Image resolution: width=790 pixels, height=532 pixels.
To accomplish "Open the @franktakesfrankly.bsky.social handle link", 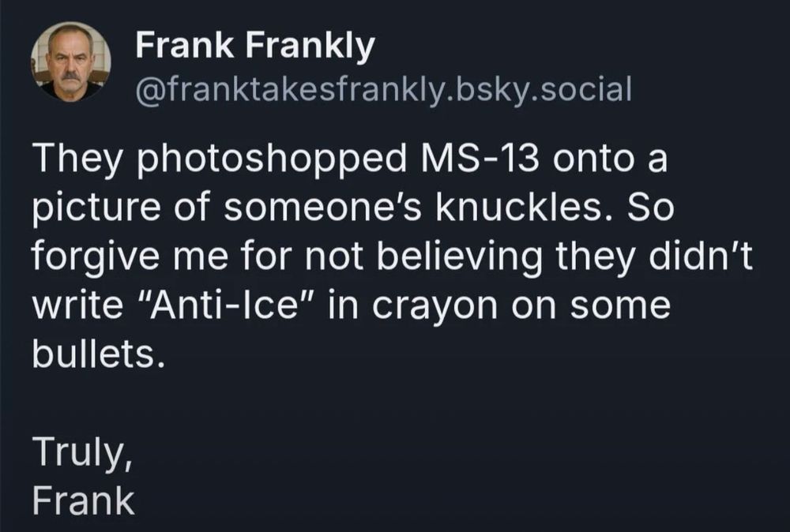I will (x=383, y=90).
